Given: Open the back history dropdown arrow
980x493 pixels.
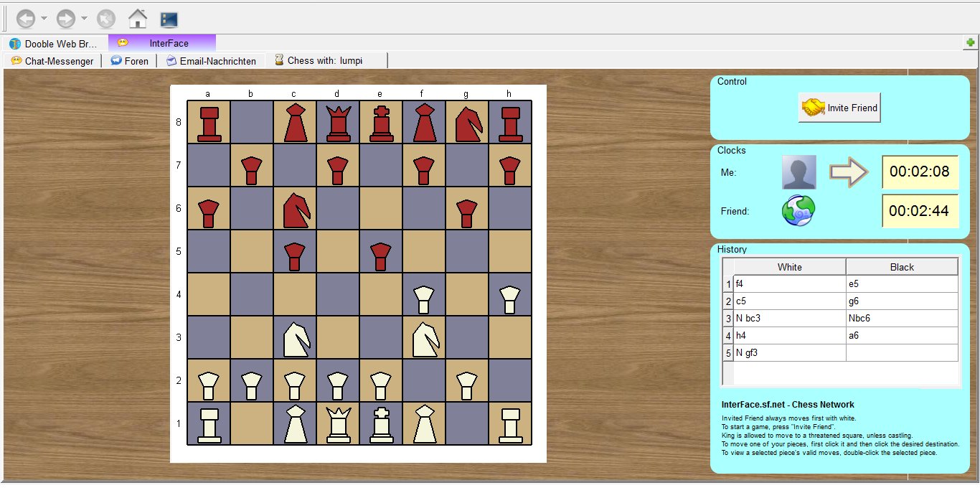Looking at the screenshot, I should (x=44, y=19).
